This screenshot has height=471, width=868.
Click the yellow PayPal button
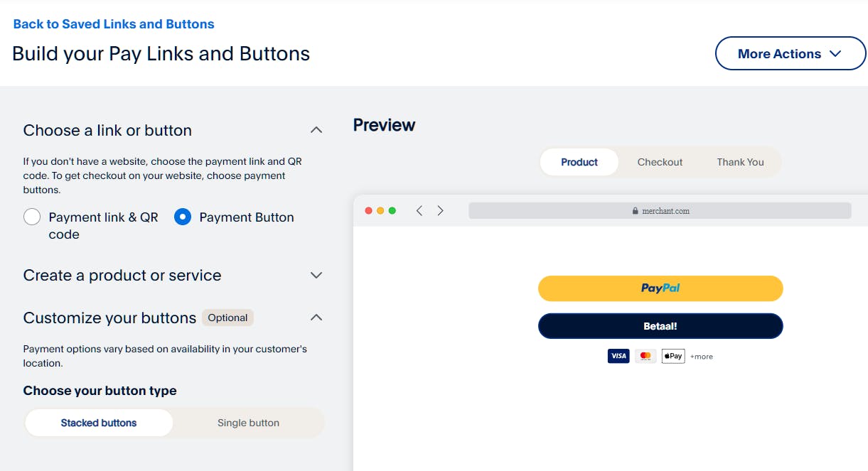point(660,288)
